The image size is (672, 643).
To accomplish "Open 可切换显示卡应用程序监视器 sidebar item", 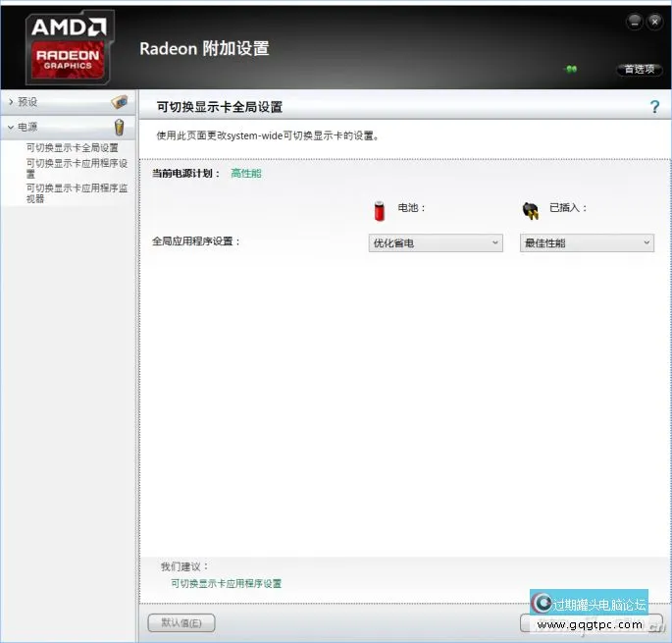I will click(x=77, y=193).
